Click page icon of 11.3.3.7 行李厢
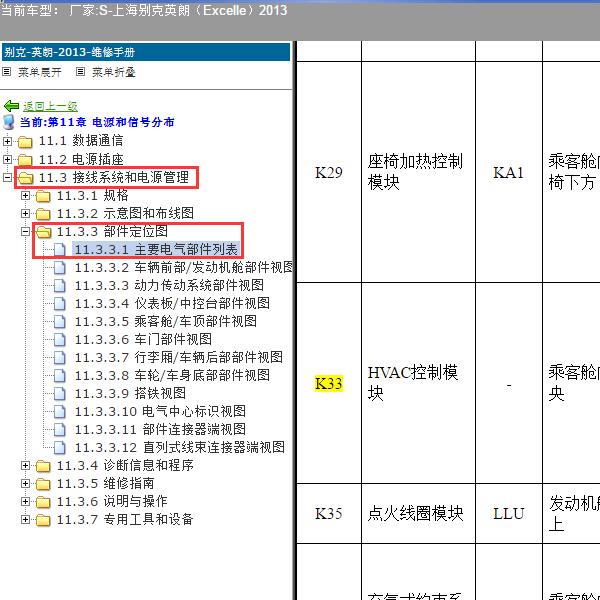600x600 pixels. tap(60, 358)
